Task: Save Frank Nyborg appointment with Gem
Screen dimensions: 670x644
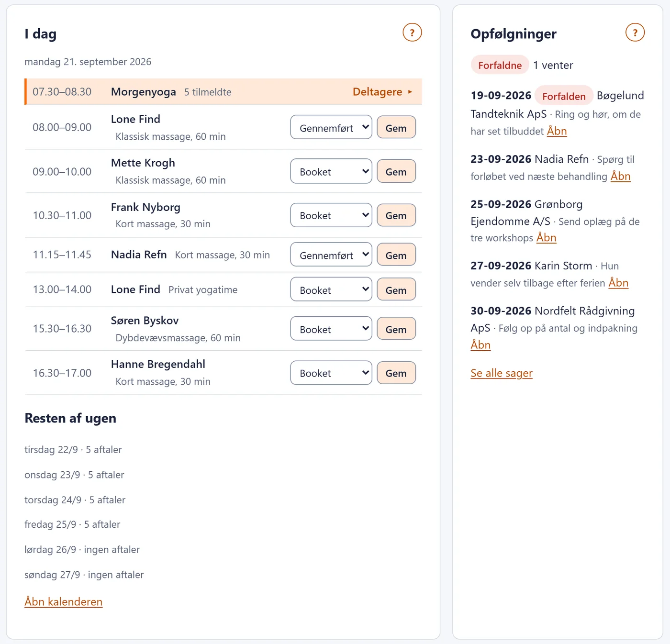Action: click(396, 215)
